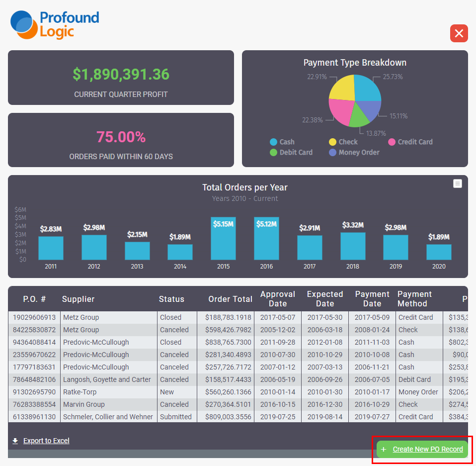
Task: Click the Payment Type Breakdown title
Action: tap(355, 63)
